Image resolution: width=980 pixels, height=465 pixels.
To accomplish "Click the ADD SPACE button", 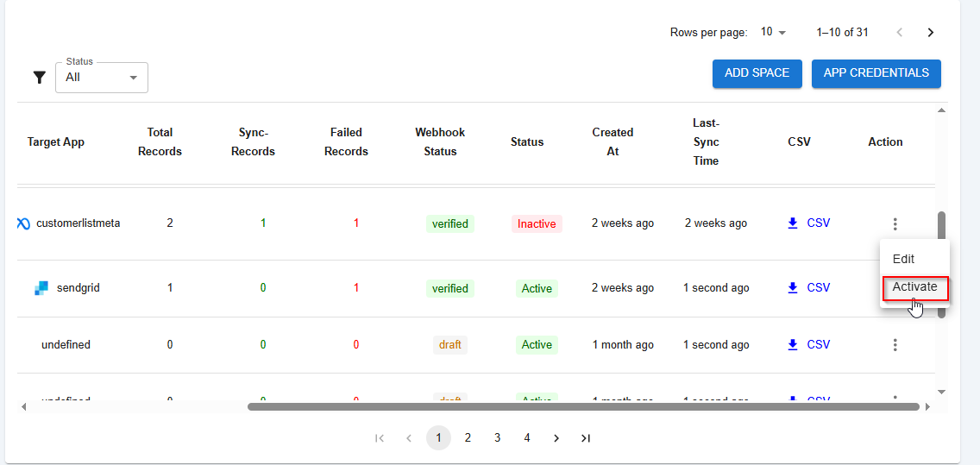I will tap(757, 73).
